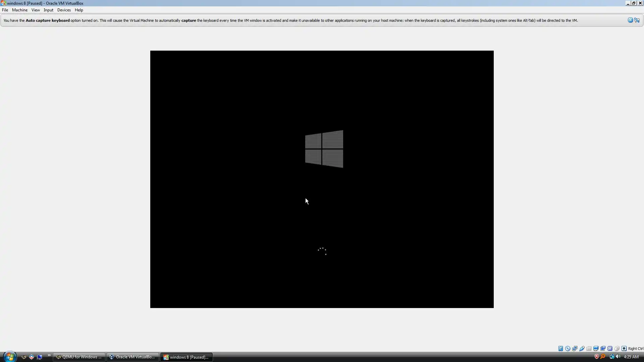Screen dimensions: 644x362
Task: Open the Machine menu
Action: (x=19, y=10)
